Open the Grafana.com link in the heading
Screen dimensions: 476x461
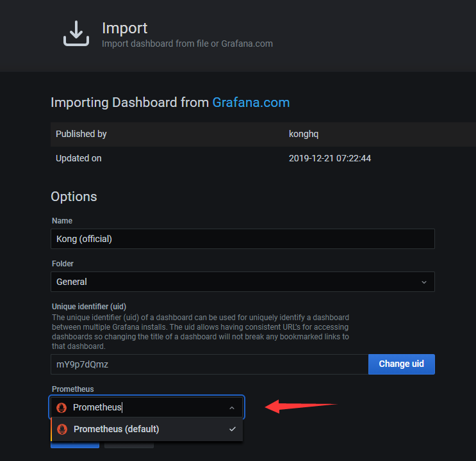[250, 102]
